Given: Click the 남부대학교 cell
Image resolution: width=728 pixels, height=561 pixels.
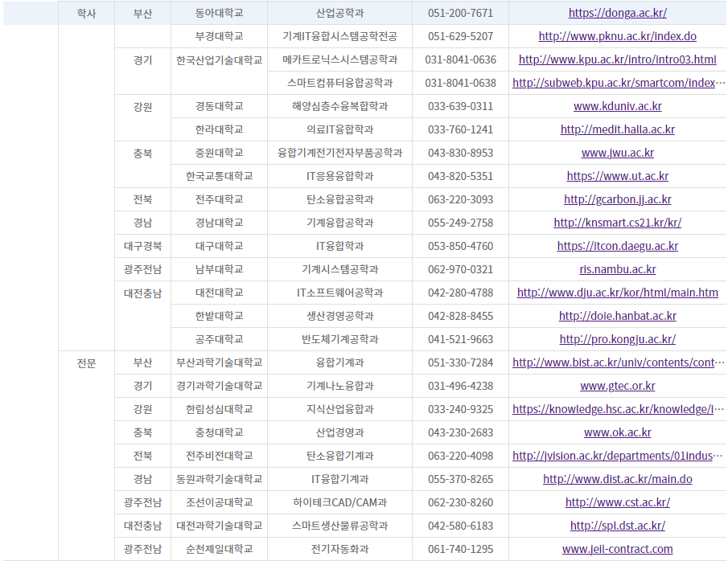Looking at the screenshot, I should coord(219,269).
